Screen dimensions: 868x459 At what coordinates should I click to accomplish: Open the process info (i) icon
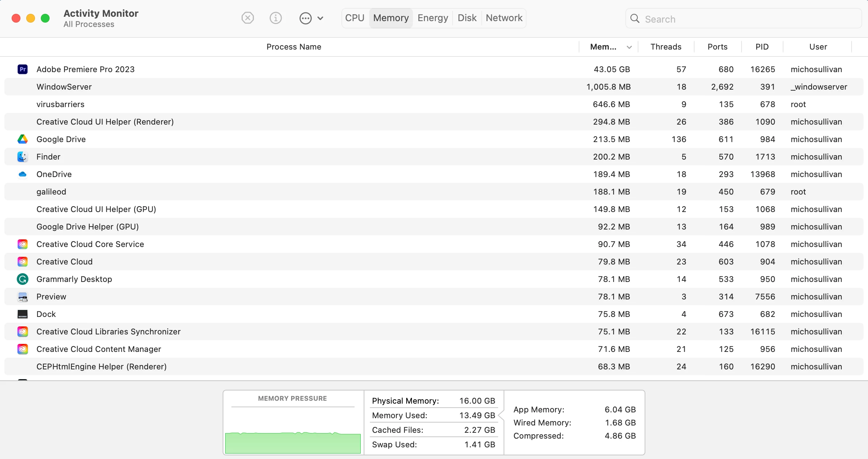click(275, 18)
